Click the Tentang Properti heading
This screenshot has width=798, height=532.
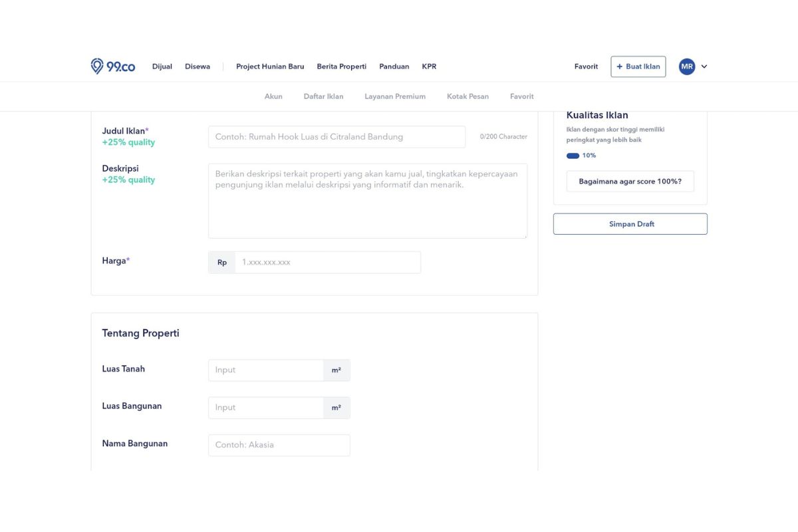(141, 333)
